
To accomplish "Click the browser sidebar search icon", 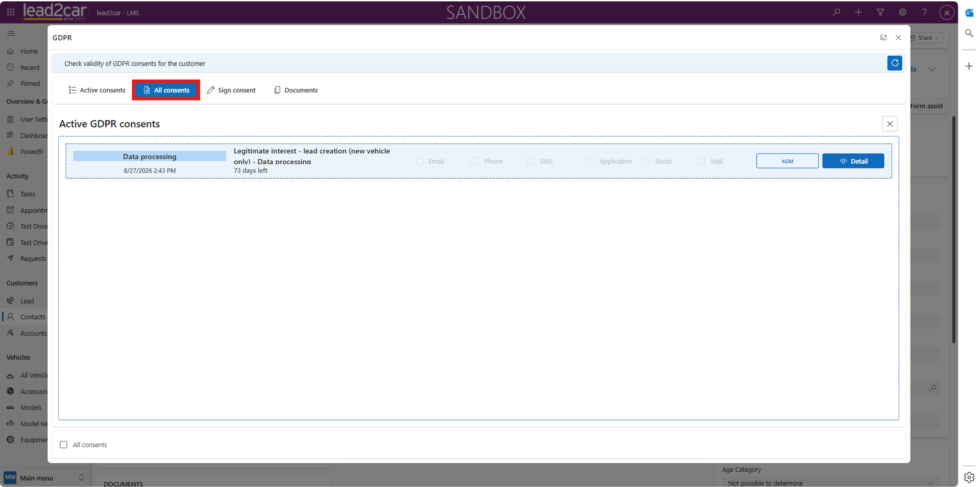I will pyautogui.click(x=969, y=33).
